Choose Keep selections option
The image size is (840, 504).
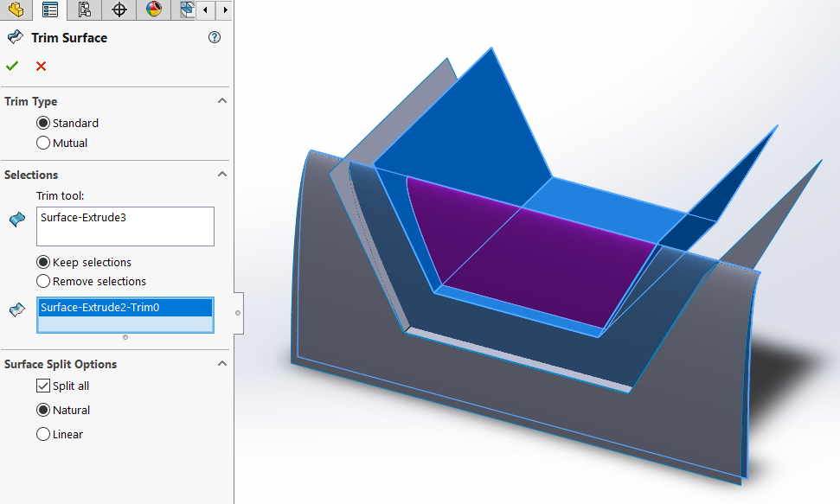pyautogui.click(x=43, y=262)
